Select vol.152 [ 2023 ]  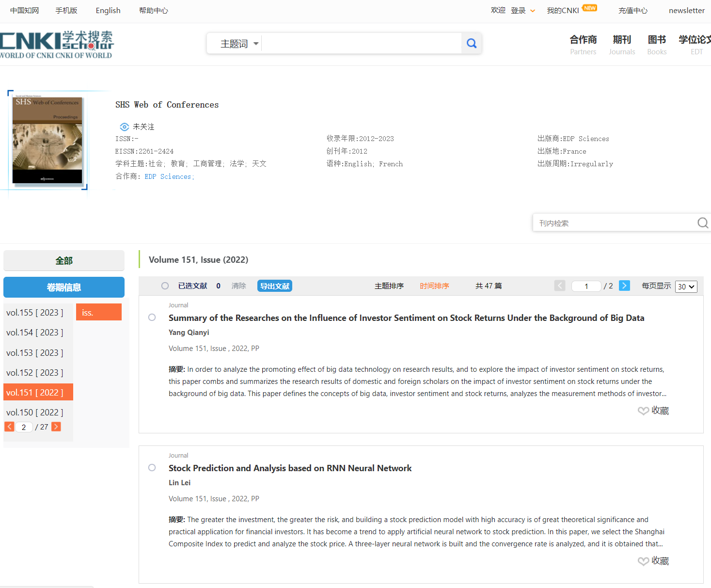point(35,373)
